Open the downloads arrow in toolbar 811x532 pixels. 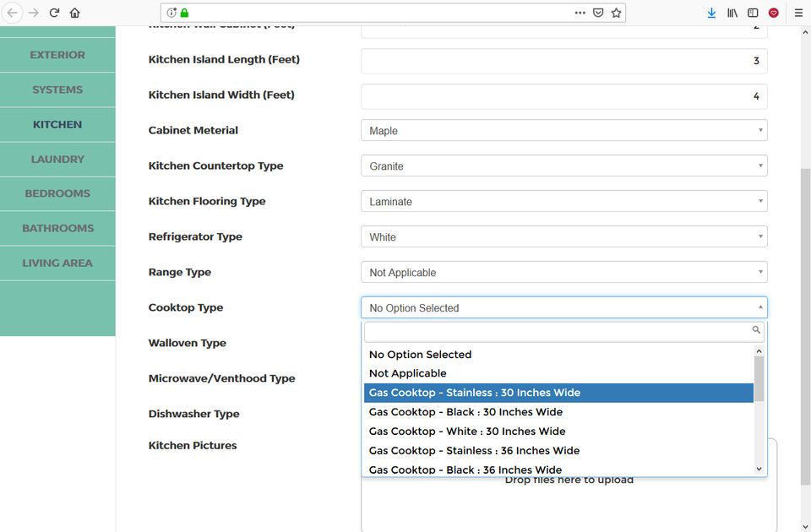(711, 13)
